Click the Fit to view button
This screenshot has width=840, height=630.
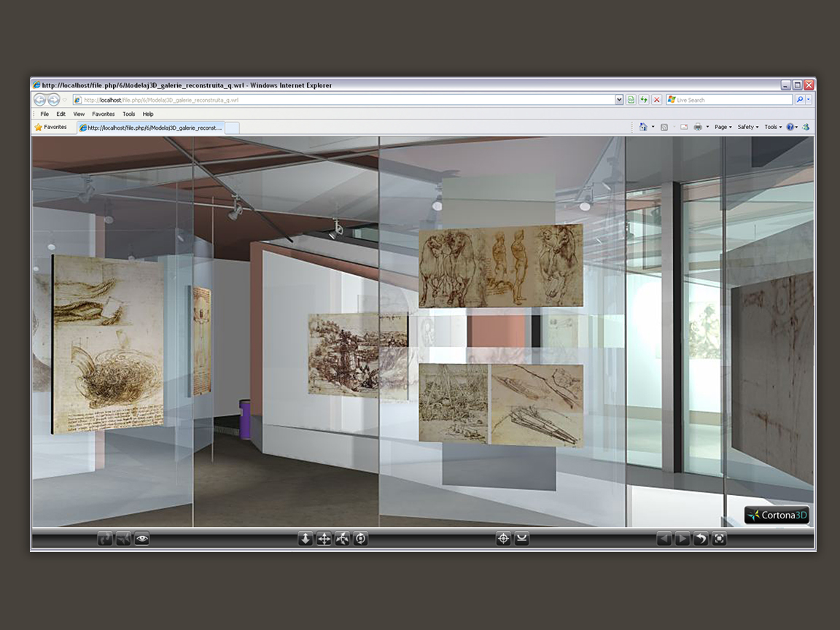[720, 538]
